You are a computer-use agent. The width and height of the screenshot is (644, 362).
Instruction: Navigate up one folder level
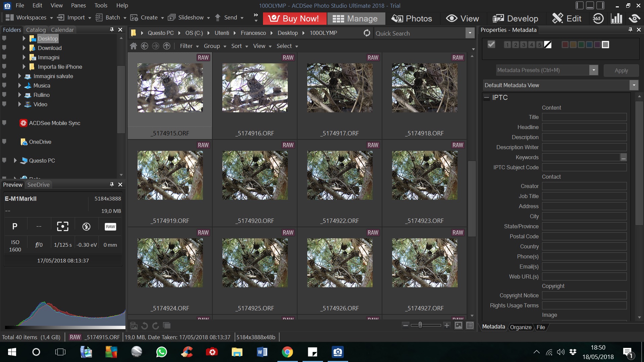(167, 46)
